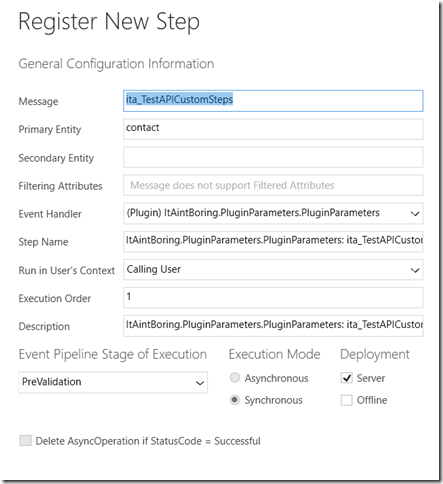The width and height of the screenshot is (443, 484).
Task: Expand the Event Handler chevron arrow
Action: (415, 214)
